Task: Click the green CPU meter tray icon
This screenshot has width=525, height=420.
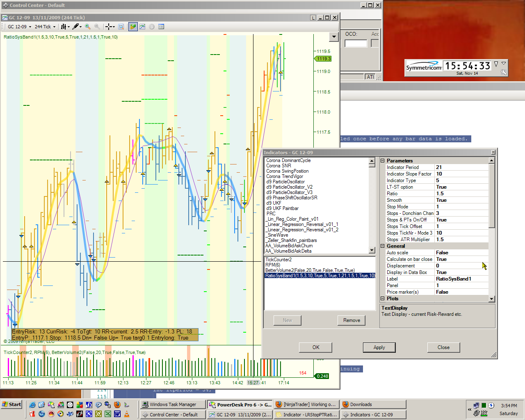Action: 484,406
